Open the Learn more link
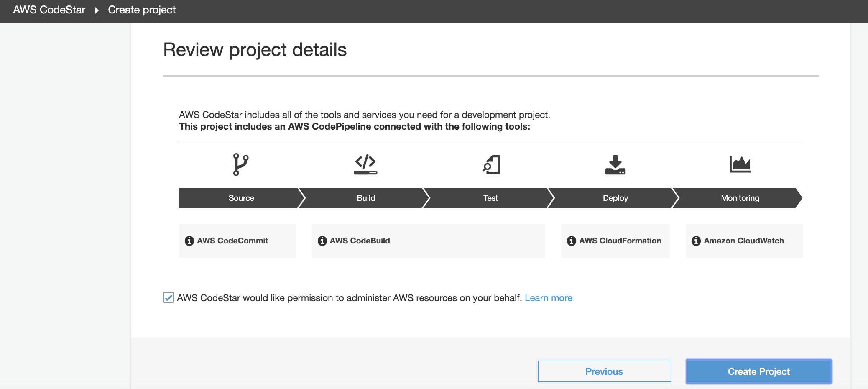868x389 pixels. (x=549, y=298)
